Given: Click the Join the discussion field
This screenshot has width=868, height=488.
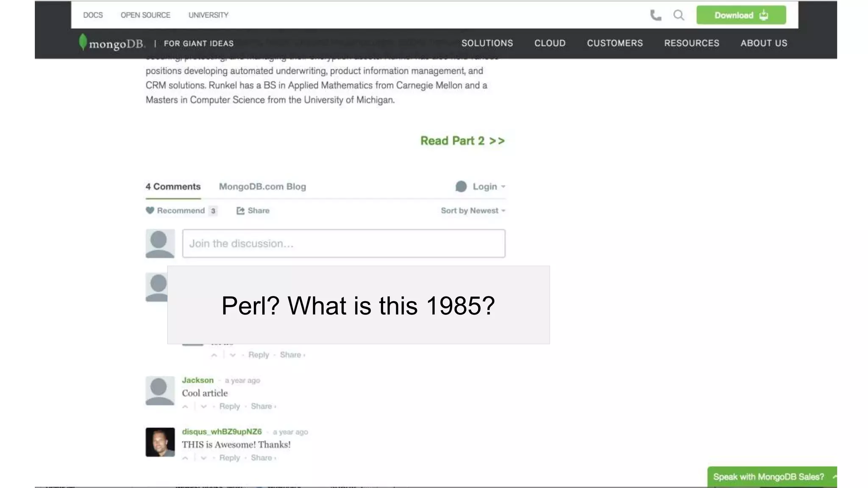Looking at the screenshot, I should 343,244.
